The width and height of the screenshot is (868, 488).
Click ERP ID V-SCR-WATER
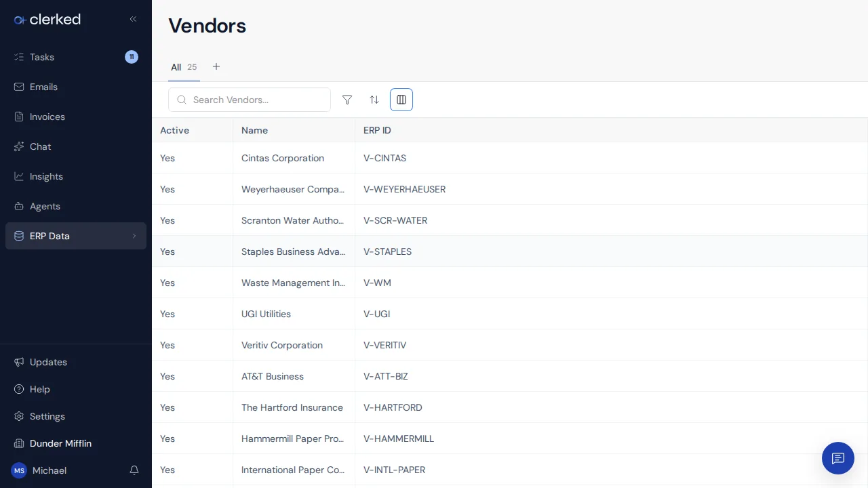click(395, 220)
